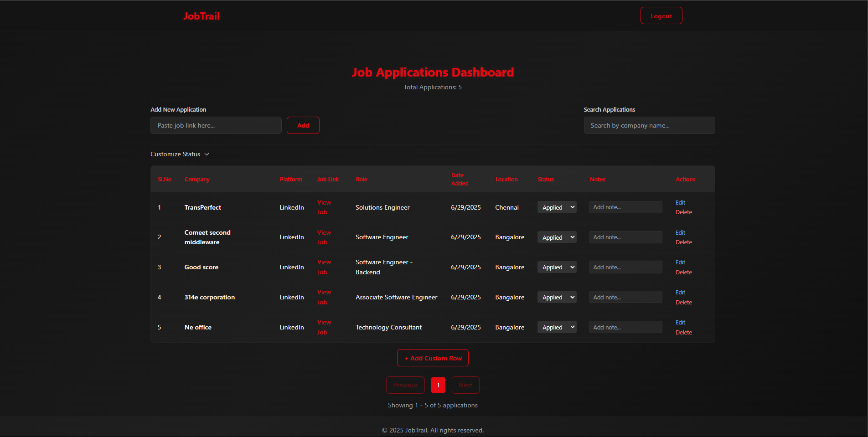This screenshot has height=437, width=868.
Task: Expand the Customize Status section
Action: pyautogui.click(x=180, y=154)
